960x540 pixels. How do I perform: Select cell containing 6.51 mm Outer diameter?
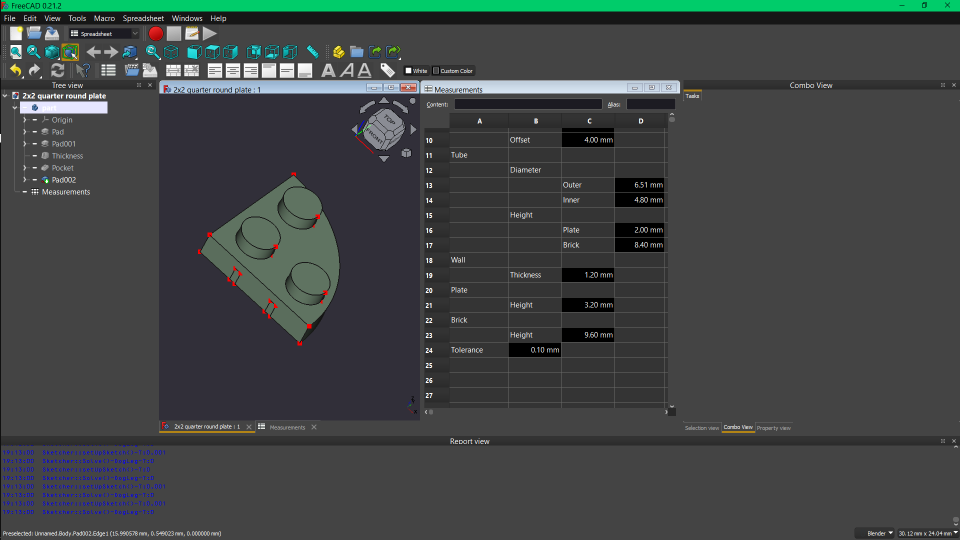point(640,185)
